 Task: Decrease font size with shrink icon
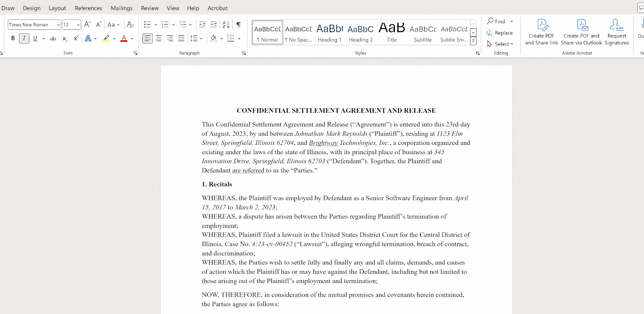[x=99, y=25]
